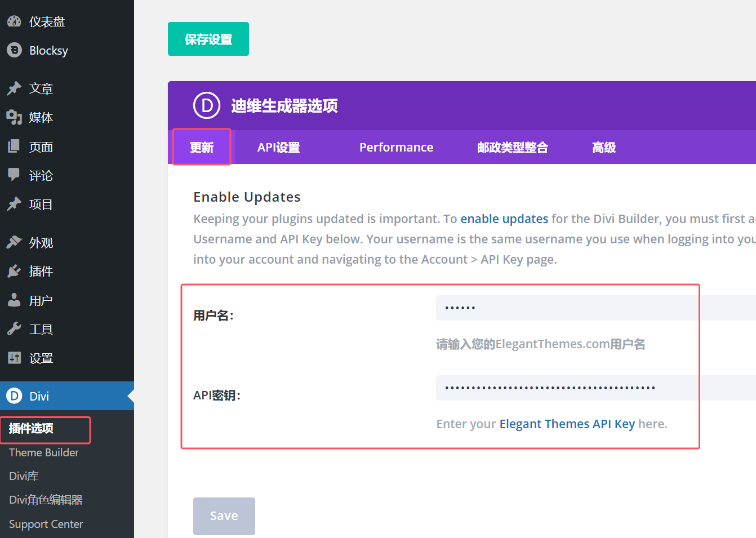Open Support Center submenu
This screenshot has height=538, width=756.
(x=46, y=524)
